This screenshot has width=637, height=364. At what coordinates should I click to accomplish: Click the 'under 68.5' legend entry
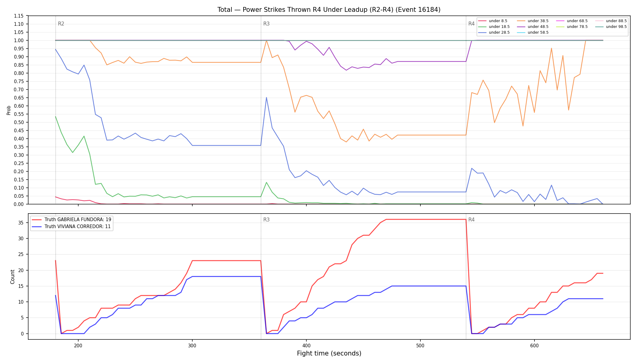tap(572, 21)
